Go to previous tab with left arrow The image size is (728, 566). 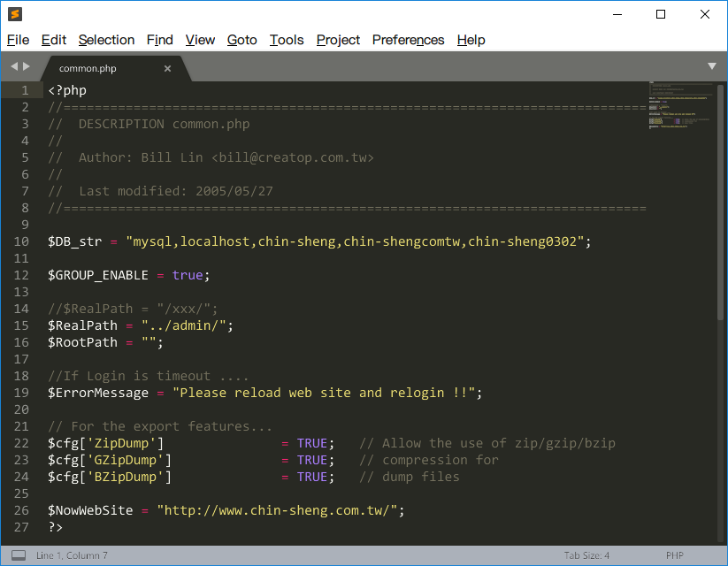(14, 66)
